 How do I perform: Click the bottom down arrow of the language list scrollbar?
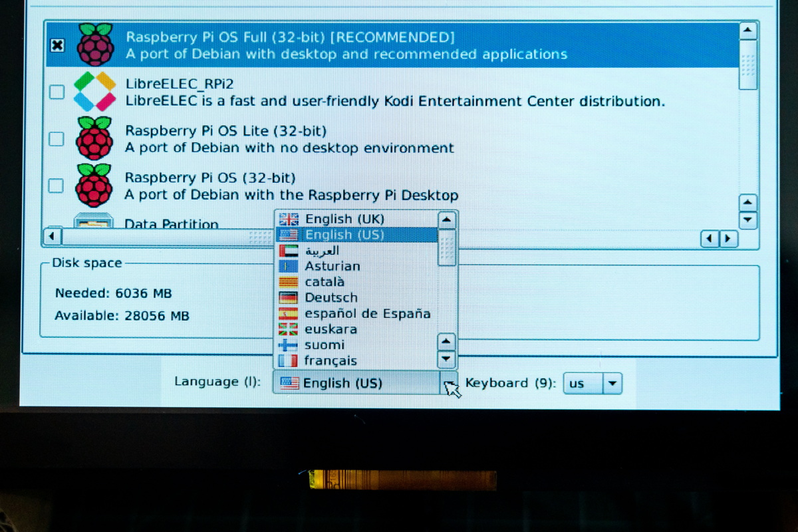(x=446, y=360)
